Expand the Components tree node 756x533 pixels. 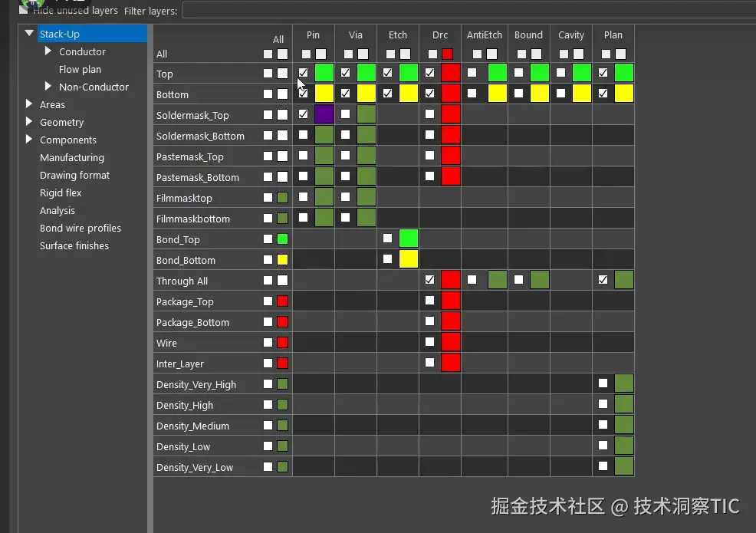click(x=28, y=140)
